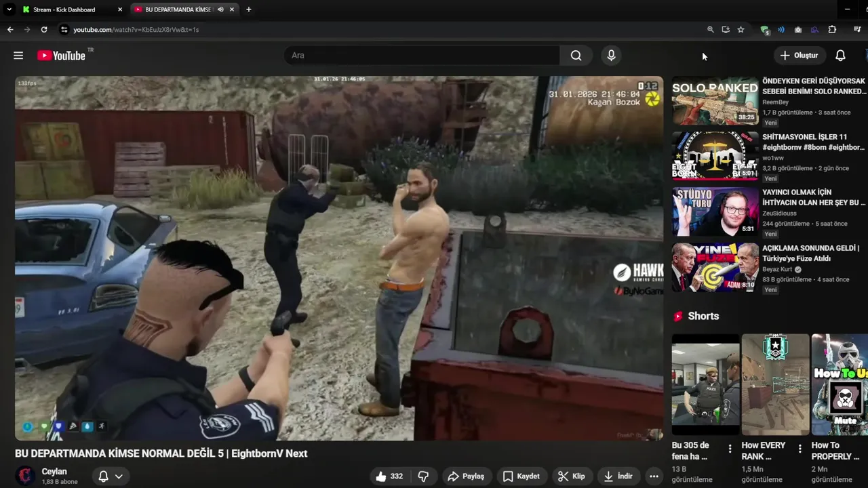Open 'AÇIKLAMA SONUNDA GELDİ' video title
Image resolution: width=868 pixels, height=488 pixels.
tap(811, 253)
